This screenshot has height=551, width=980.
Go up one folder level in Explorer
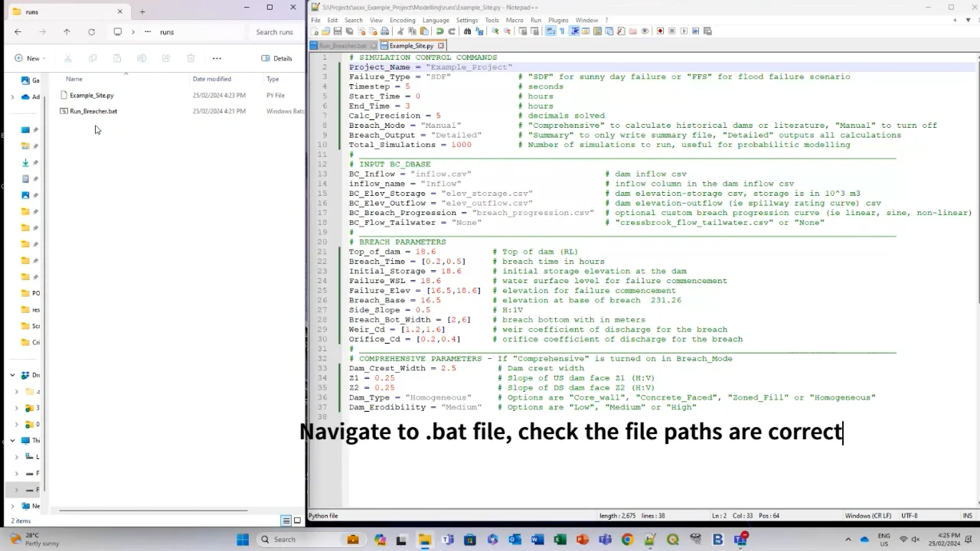click(67, 32)
